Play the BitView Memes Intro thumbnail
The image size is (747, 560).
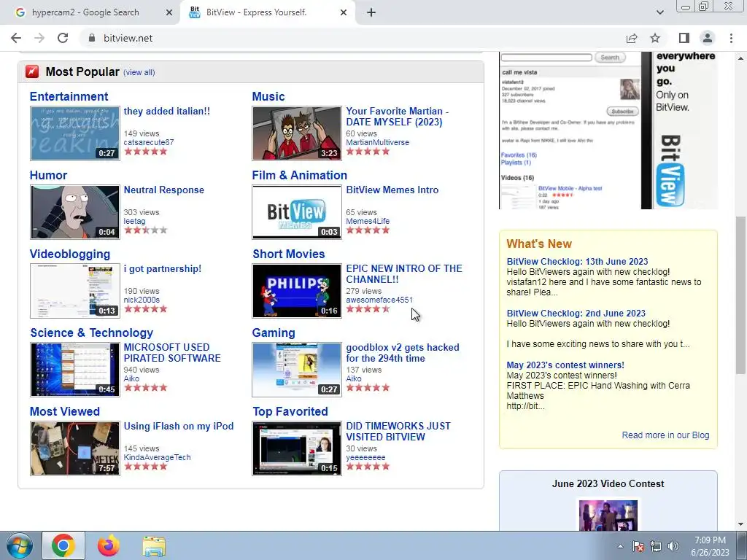pyautogui.click(x=297, y=212)
